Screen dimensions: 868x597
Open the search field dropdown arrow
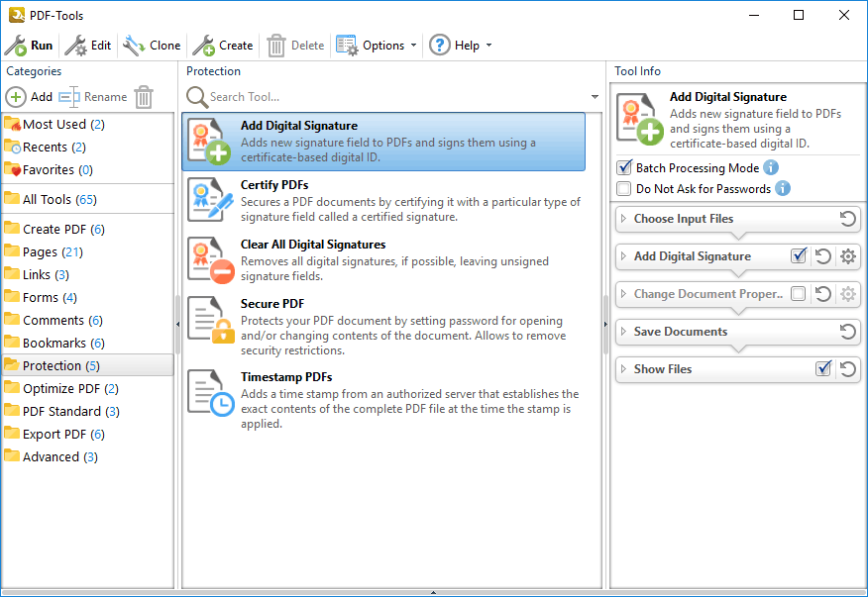[595, 97]
